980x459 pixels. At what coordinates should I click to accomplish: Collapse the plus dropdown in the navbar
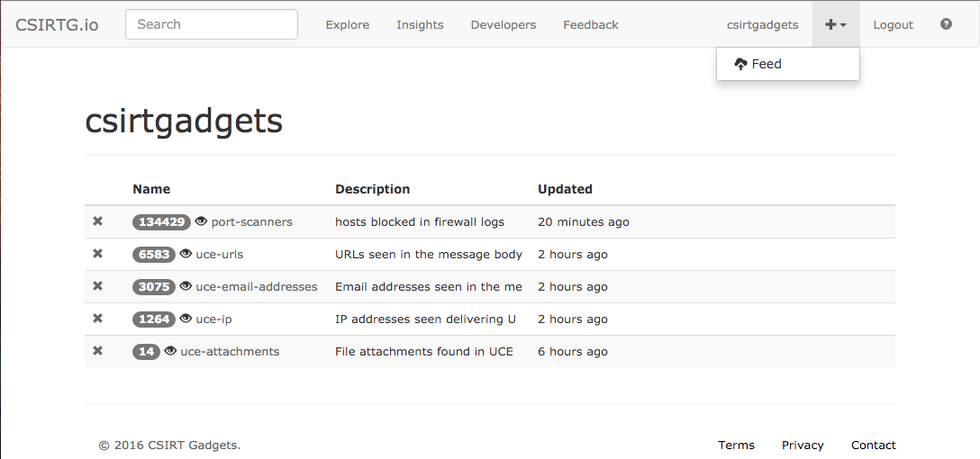(x=836, y=24)
